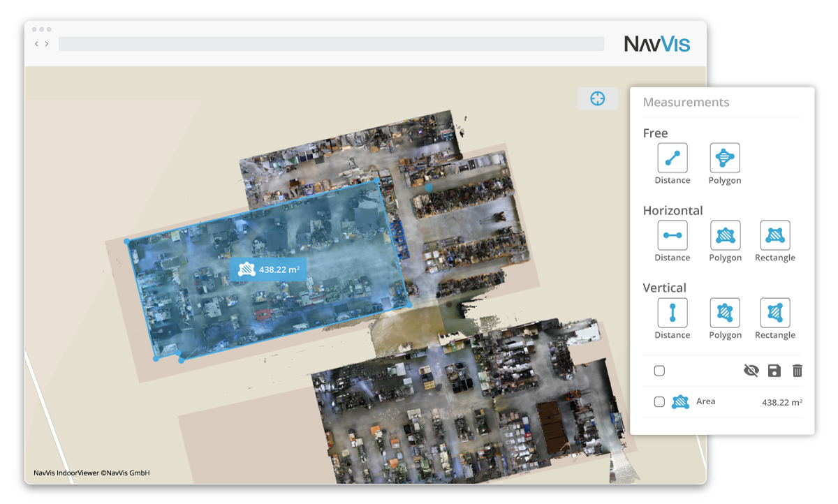
Task: Tick the checkbox beside the Area measurement
Action: coord(659,402)
